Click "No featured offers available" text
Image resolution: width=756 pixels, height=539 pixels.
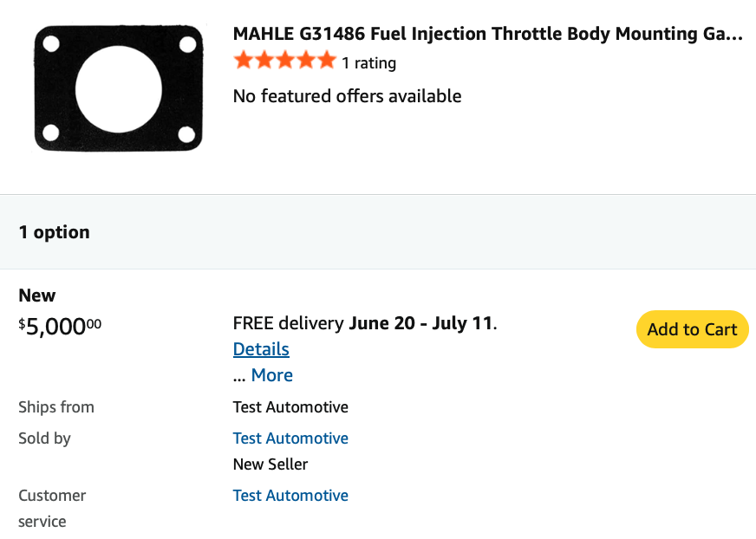[x=347, y=96]
